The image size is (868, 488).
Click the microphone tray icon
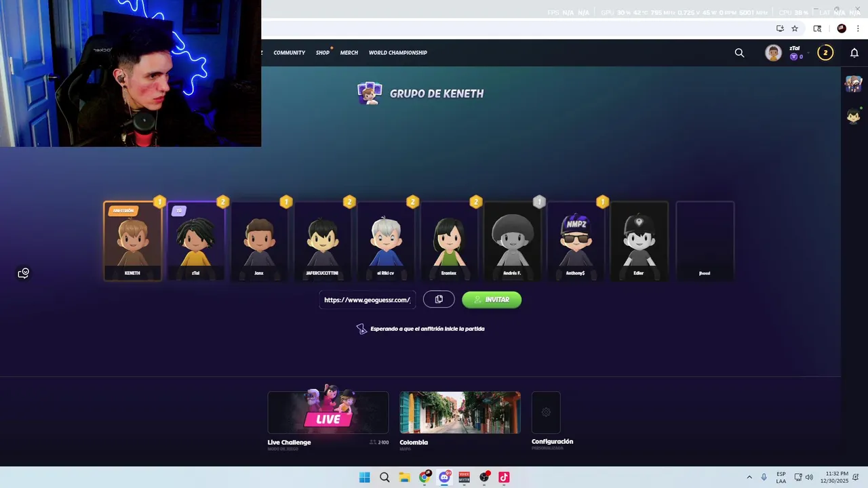pos(764,477)
